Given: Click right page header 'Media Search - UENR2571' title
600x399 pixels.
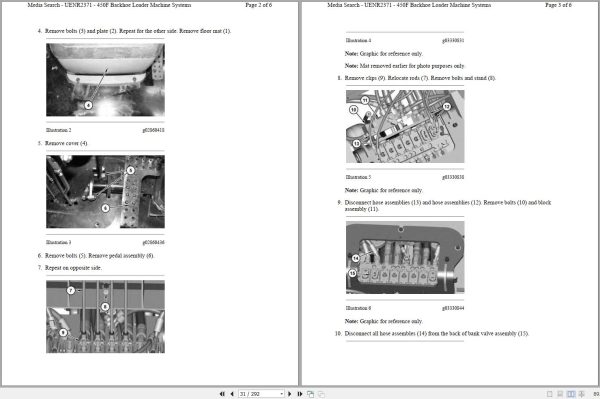Looking at the screenshot, I should [409, 5].
